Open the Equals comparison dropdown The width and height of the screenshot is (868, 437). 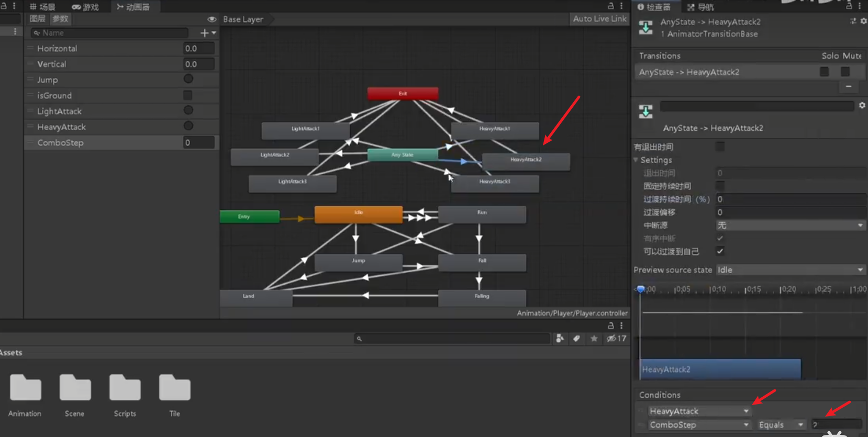pos(781,425)
